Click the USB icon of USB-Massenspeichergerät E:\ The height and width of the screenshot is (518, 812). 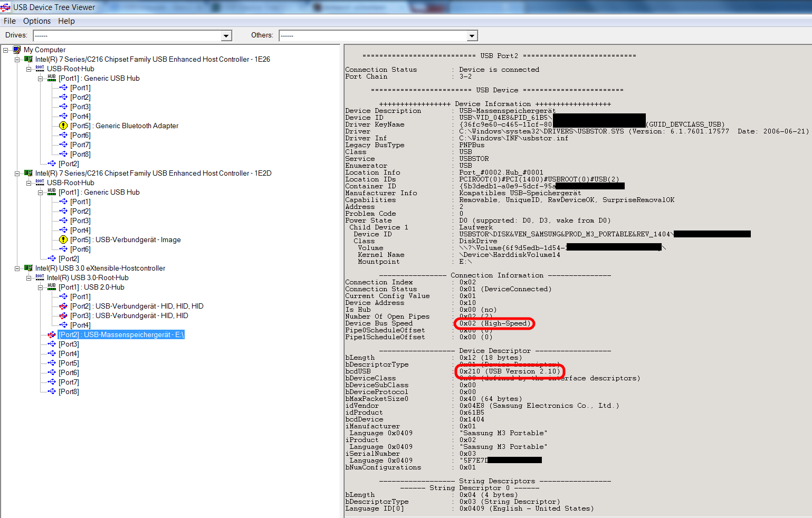click(52, 334)
